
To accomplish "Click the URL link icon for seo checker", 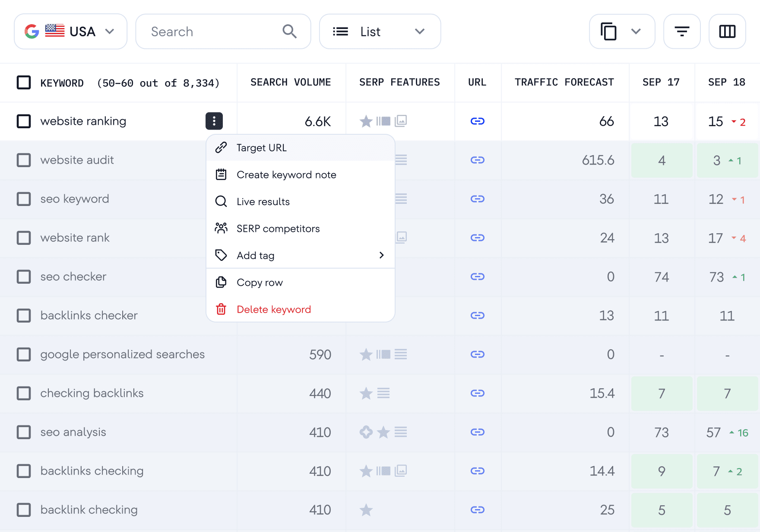I will coord(478,277).
